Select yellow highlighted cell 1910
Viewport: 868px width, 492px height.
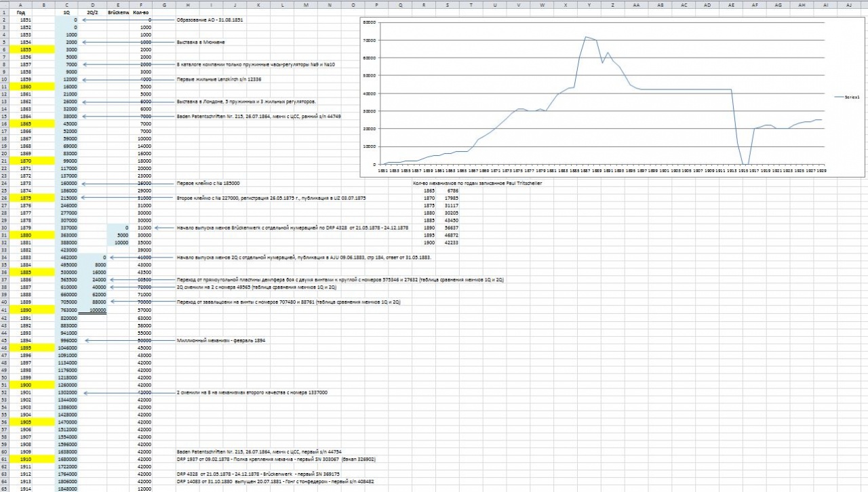coord(21,459)
